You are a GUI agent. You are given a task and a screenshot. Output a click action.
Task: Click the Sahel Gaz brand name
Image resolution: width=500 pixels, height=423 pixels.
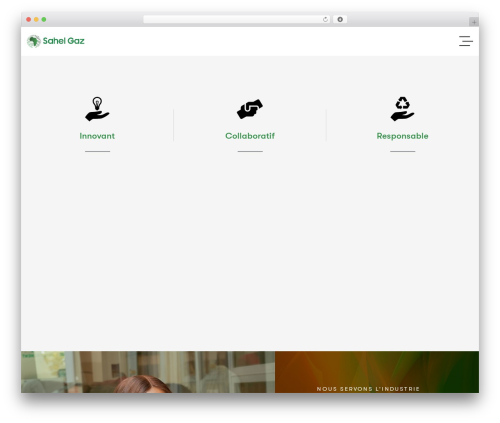click(64, 41)
